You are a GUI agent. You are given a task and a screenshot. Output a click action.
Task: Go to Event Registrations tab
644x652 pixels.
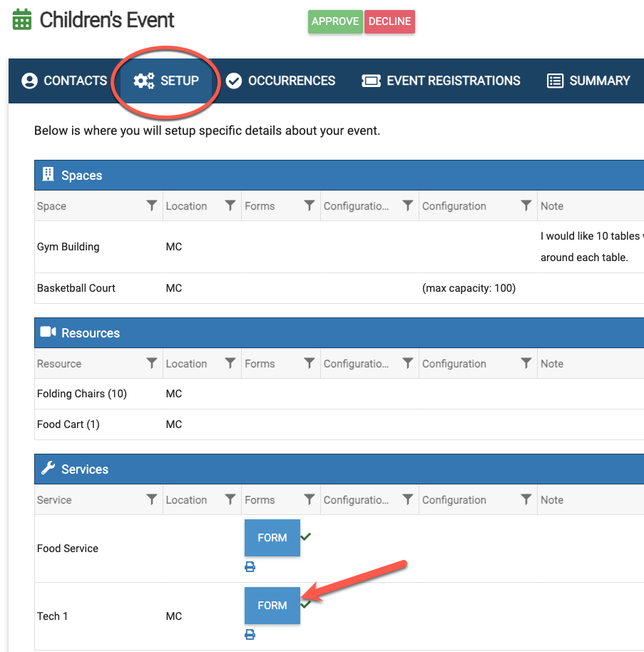point(441,81)
